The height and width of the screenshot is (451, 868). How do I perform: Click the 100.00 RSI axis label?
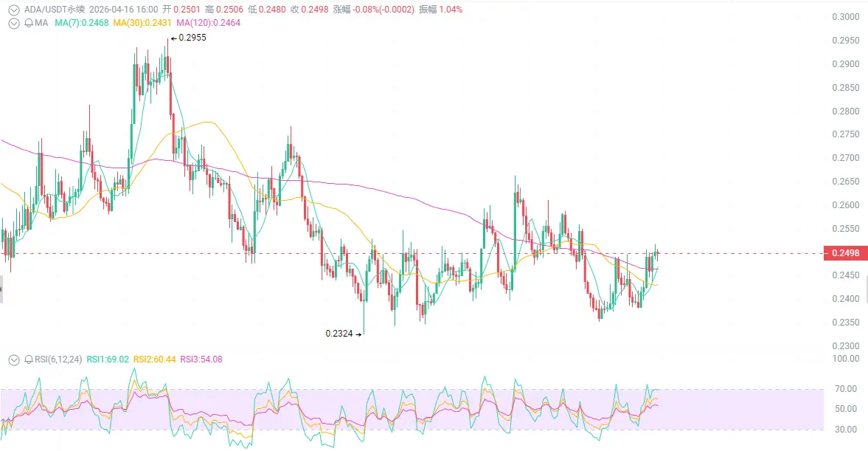tap(846, 359)
